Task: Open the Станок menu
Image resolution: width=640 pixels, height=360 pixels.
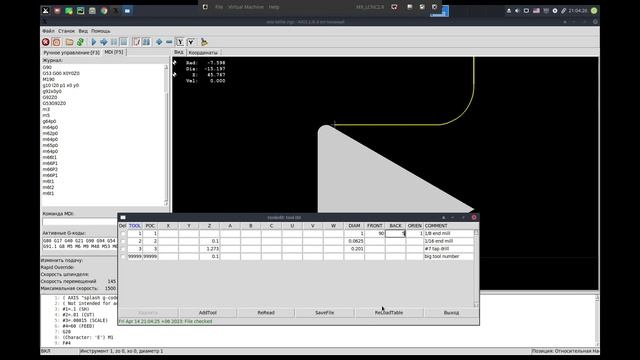Action: coord(66,31)
